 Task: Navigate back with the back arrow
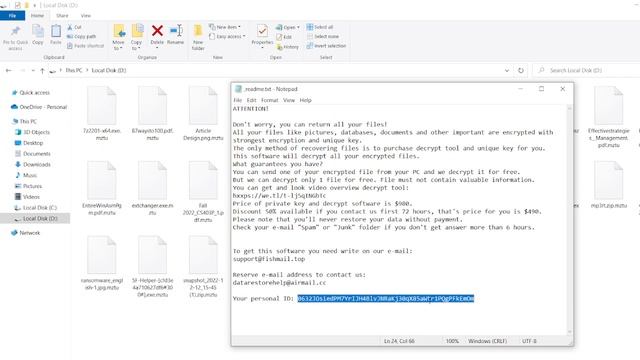[x=9, y=71]
